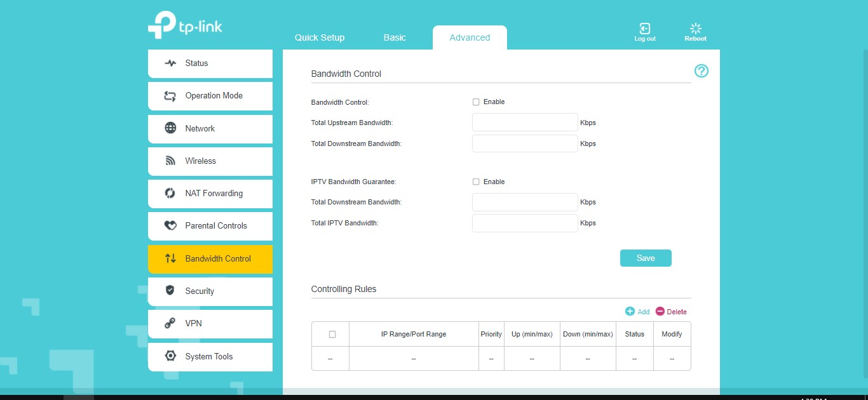Enable IPTV Bandwidth Guarantee checkbox
Viewport: 868px width, 400px height.
coord(476,182)
